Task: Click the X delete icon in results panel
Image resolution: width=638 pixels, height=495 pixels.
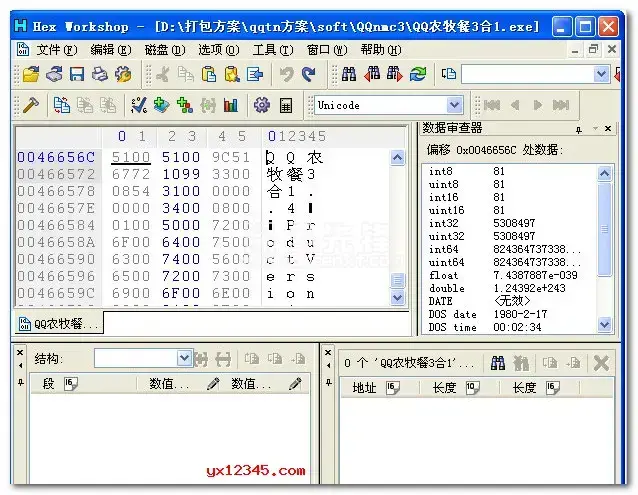Action: (x=601, y=363)
